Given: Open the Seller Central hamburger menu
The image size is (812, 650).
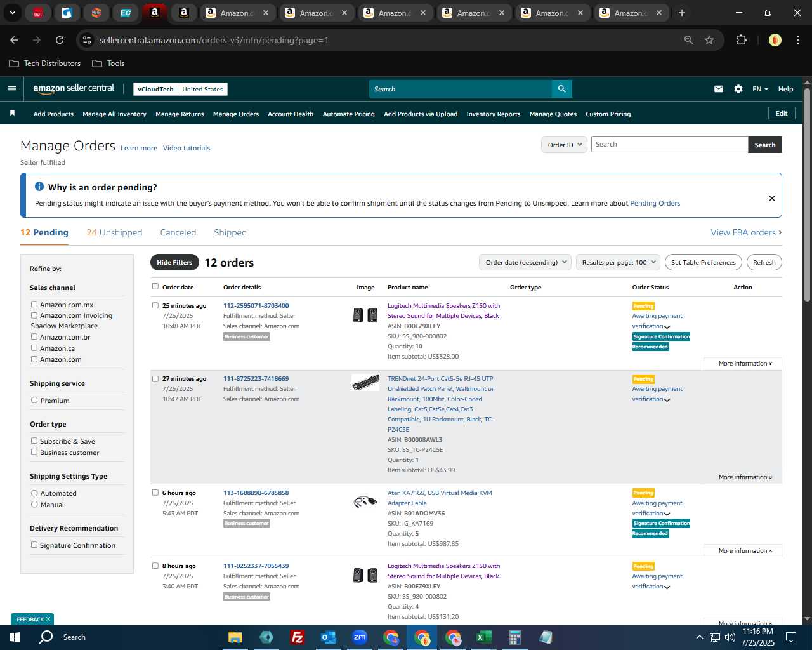Looking at the screenshot, I should coord(11,89).
